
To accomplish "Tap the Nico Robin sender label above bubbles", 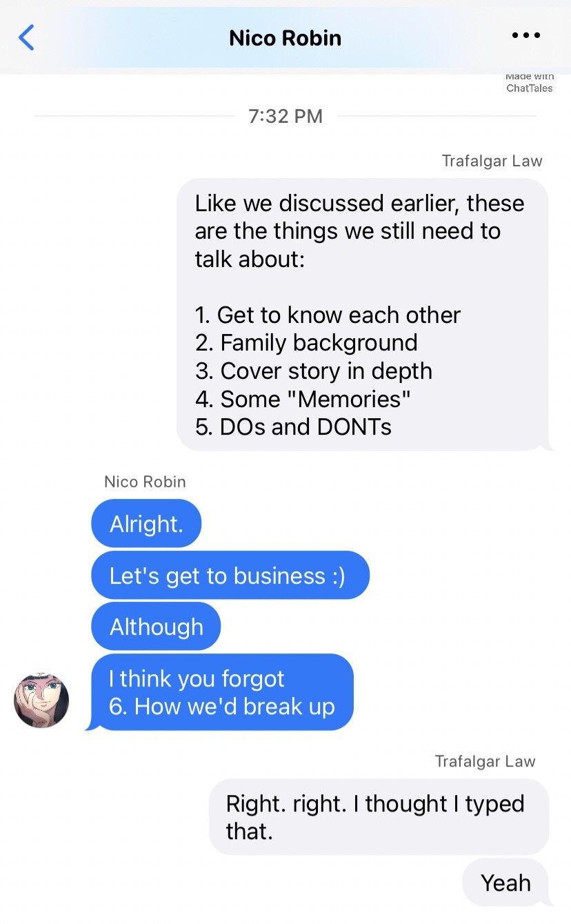I will tap(145, 481).
